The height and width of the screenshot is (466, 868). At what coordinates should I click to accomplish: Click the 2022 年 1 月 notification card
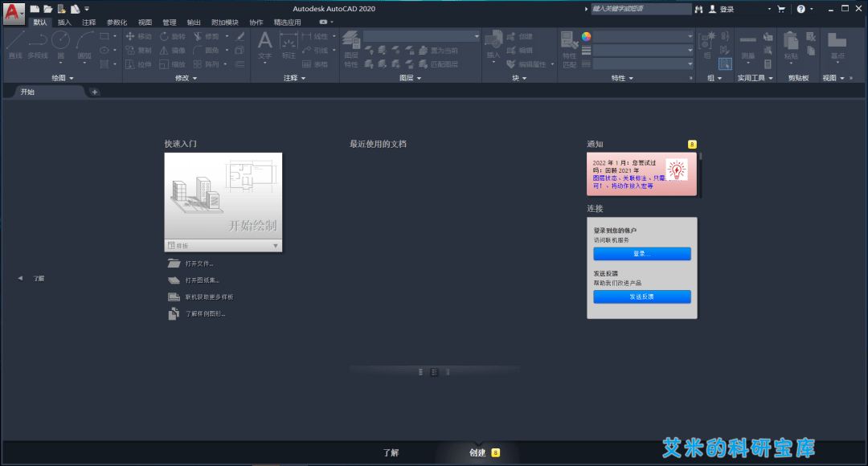pyautogui.click(x=641, y=174)
